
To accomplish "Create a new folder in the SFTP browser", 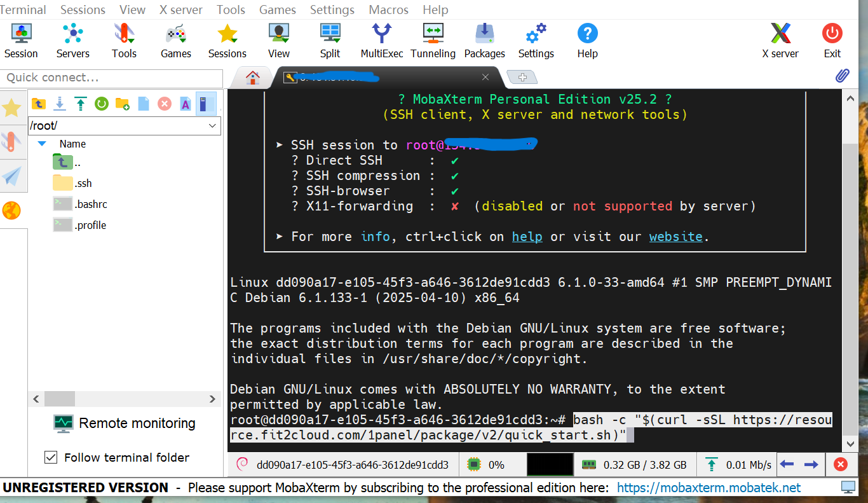I will click(123, 104).
